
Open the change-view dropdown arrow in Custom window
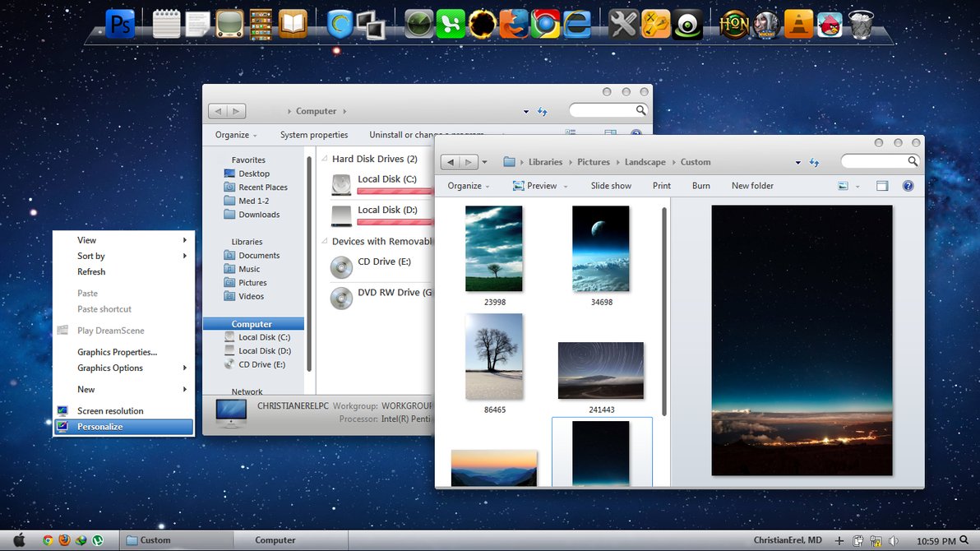857,187
